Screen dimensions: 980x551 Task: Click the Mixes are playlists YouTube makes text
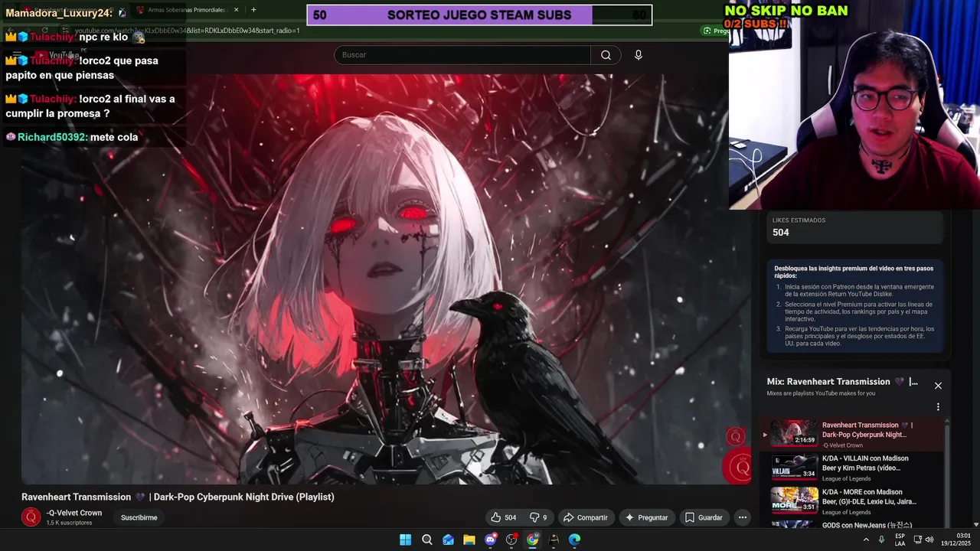click(x=821, y=393)
